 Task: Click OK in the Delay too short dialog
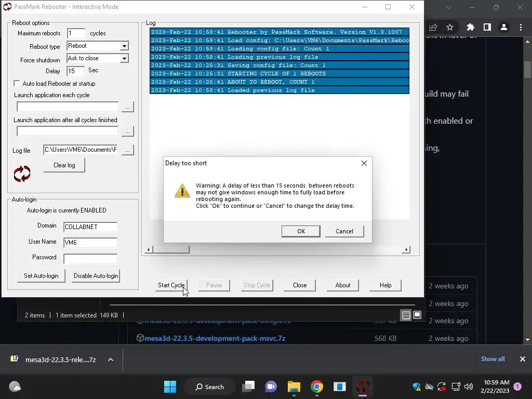(x=301, y=231)
